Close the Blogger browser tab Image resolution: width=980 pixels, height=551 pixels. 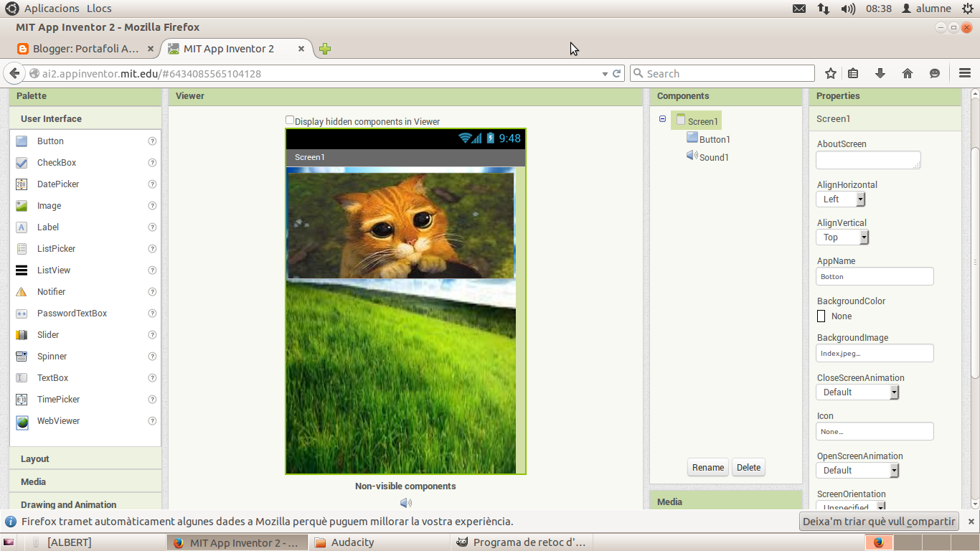[151, 49]
